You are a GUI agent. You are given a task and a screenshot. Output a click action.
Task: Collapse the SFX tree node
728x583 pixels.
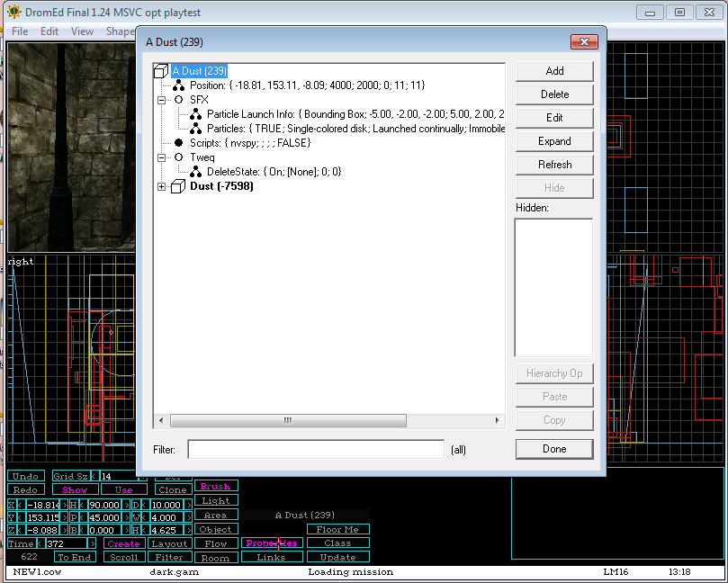162,100
